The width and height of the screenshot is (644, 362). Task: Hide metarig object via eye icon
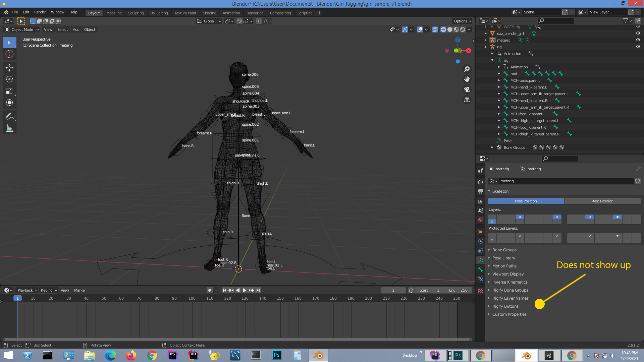pyautogui.click(x=638, y=40)
